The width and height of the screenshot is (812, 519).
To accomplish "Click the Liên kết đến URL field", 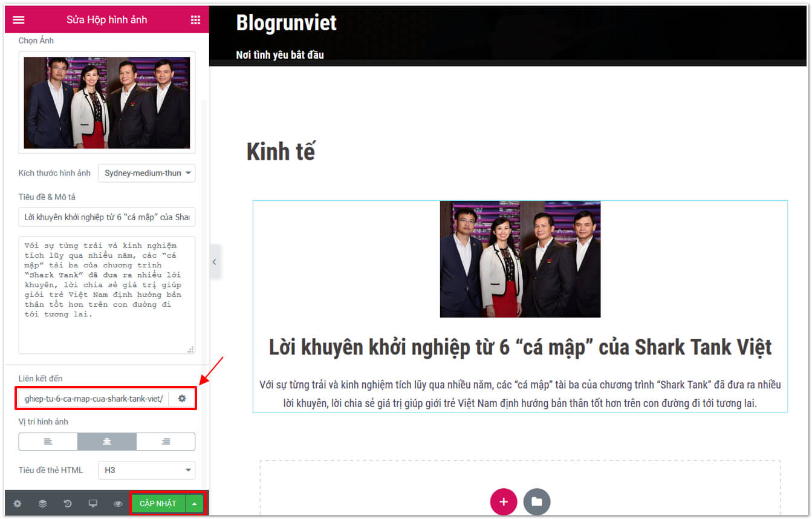I will click(x=94, y=399).
